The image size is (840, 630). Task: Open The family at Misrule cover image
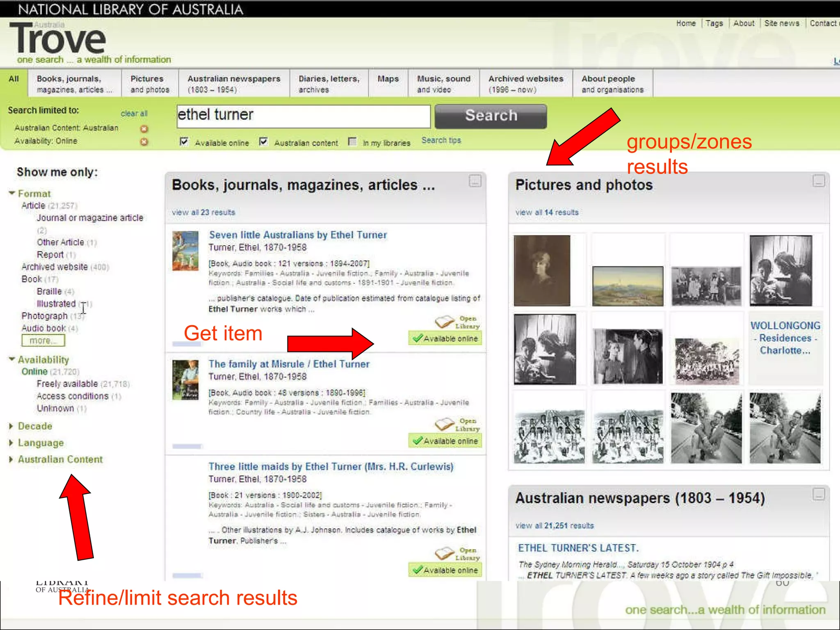185,380
